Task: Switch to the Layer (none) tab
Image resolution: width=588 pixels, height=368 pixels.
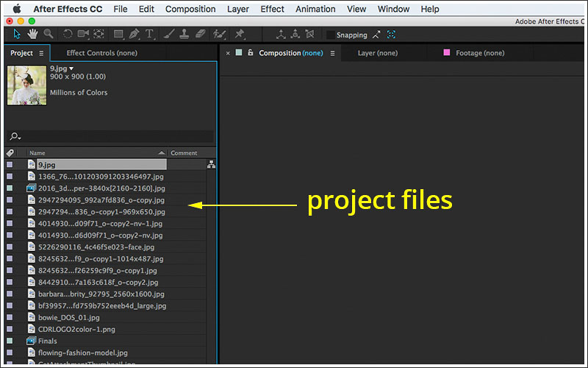Action: pyautogui.click(x=378, y=53)
